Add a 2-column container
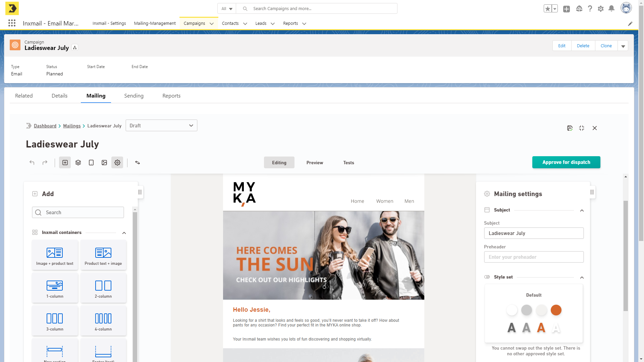 pyautogui.click(x=103, y=288)
